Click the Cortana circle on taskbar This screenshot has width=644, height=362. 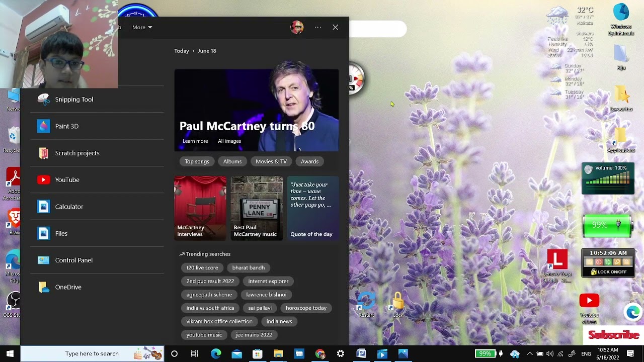(x=174, y=354)
